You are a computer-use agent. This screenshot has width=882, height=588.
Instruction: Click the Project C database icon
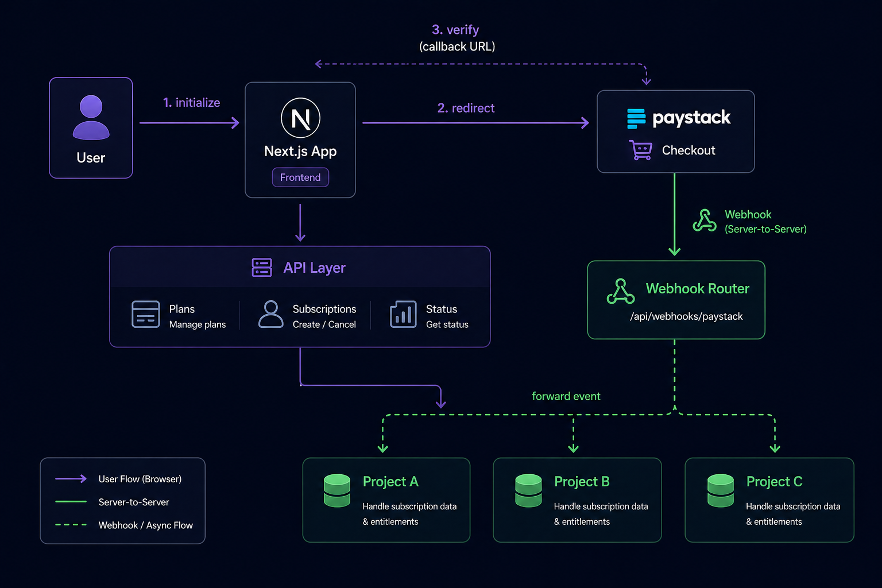click(721, 490)
